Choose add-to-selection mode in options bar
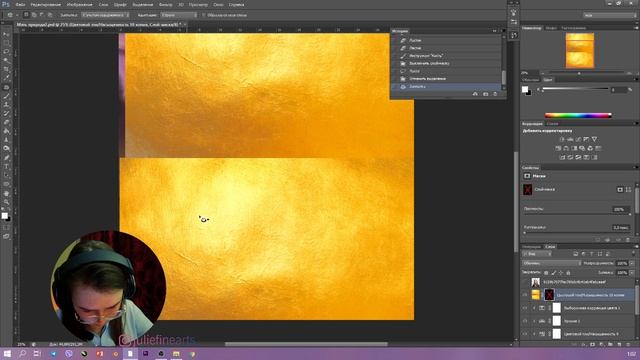The height and width of the screenshot is (360, 640). coord(34,15)
